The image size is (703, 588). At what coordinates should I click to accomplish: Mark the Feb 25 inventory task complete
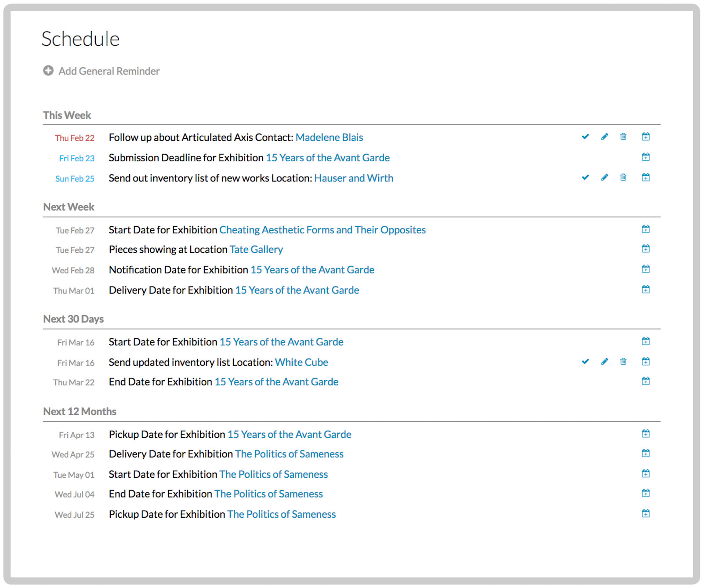[585, 178]
